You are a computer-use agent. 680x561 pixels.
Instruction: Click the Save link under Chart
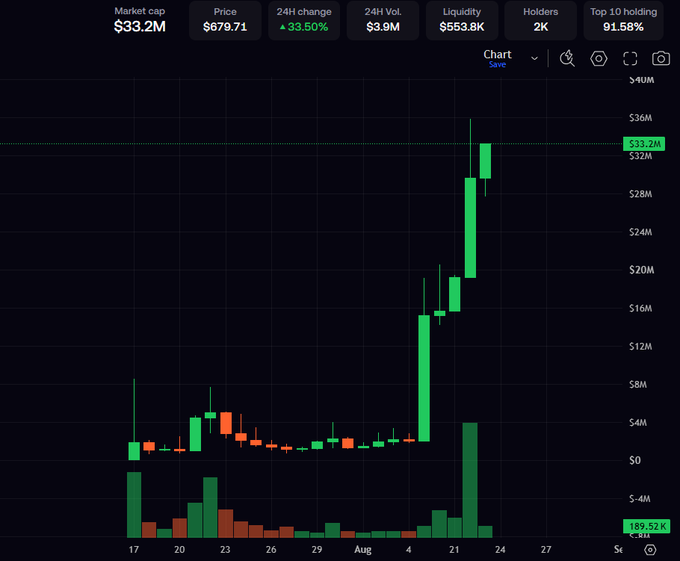(x=497, y=65)
